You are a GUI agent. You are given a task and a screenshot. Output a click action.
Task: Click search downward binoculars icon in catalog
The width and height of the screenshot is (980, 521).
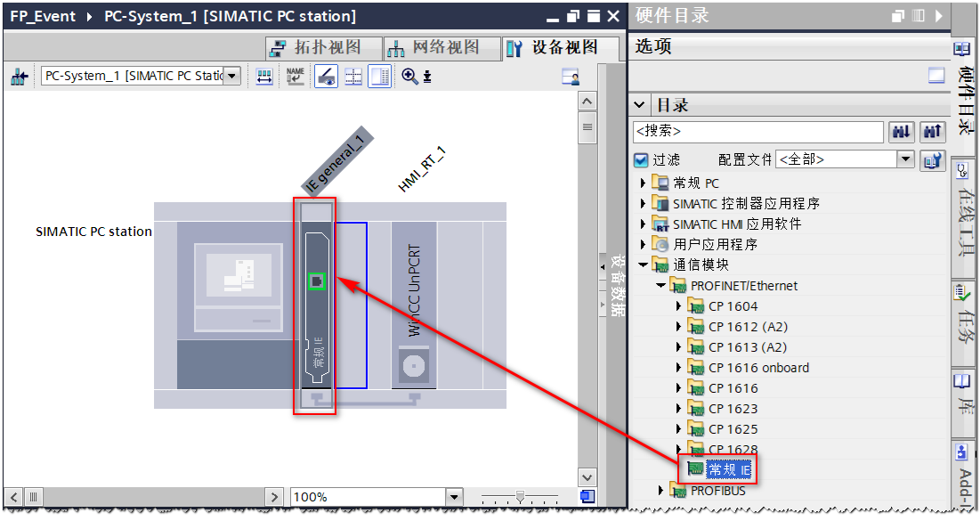pos(902,132)
